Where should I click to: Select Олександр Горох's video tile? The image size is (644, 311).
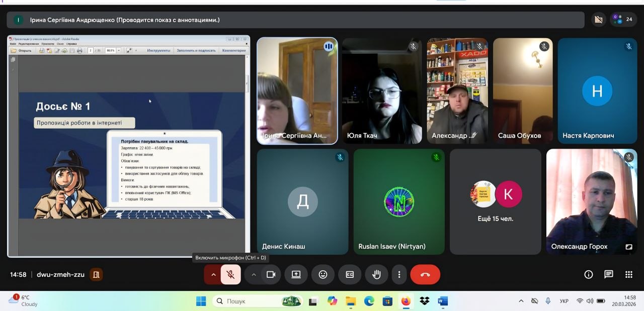click(591, 201)
